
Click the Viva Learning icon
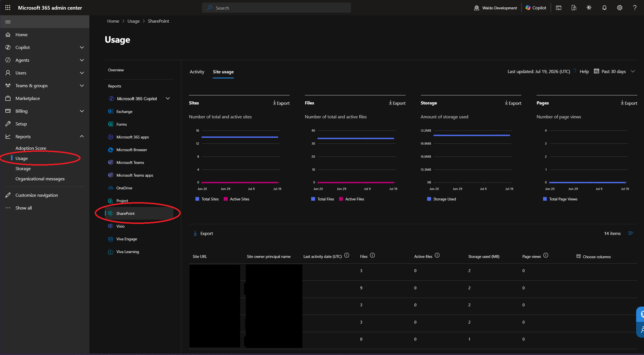[x=111, y=251]
